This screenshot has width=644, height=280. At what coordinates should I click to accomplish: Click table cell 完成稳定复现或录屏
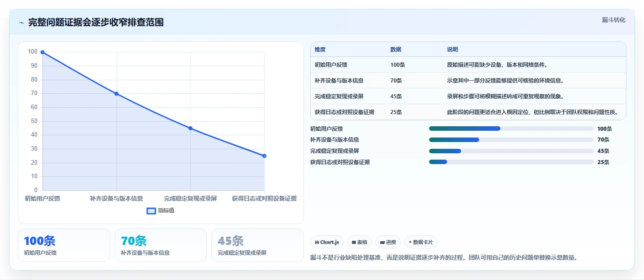coord(339,96)
